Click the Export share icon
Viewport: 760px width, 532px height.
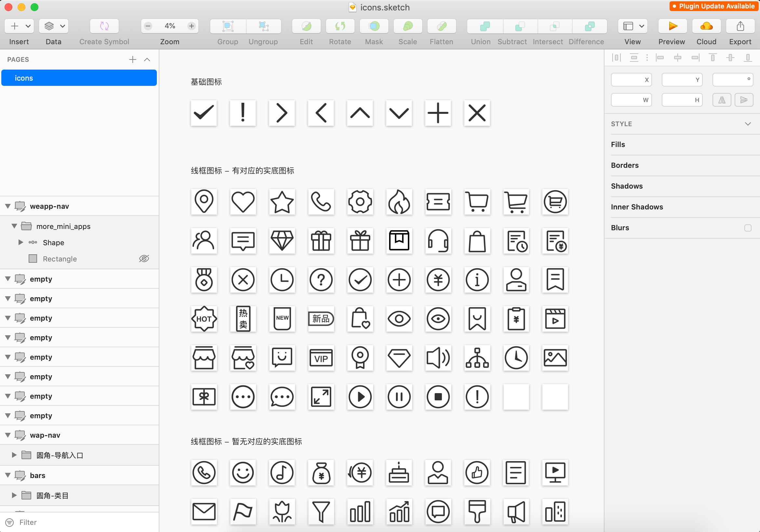pos(740,26)
